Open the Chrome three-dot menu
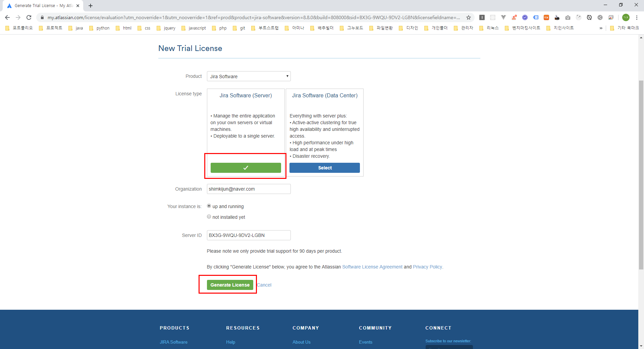The height and width of the screenshot is (349, 644). 637,17
